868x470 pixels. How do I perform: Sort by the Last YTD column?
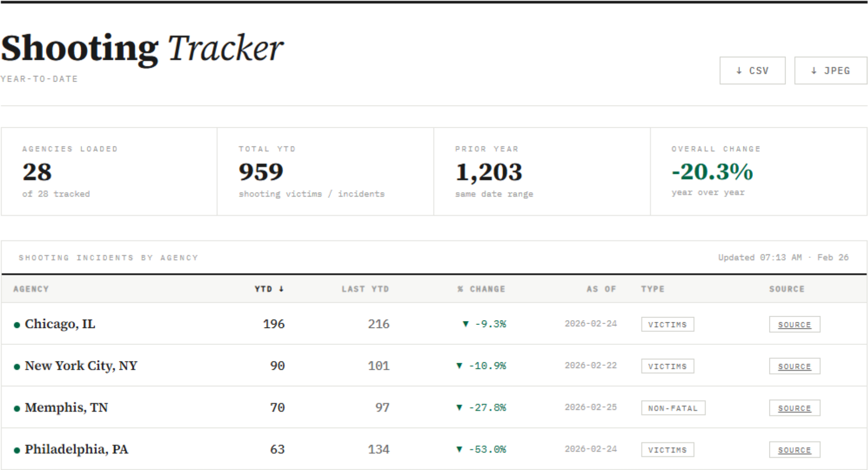pyautogui.click(x=365, y=289)
